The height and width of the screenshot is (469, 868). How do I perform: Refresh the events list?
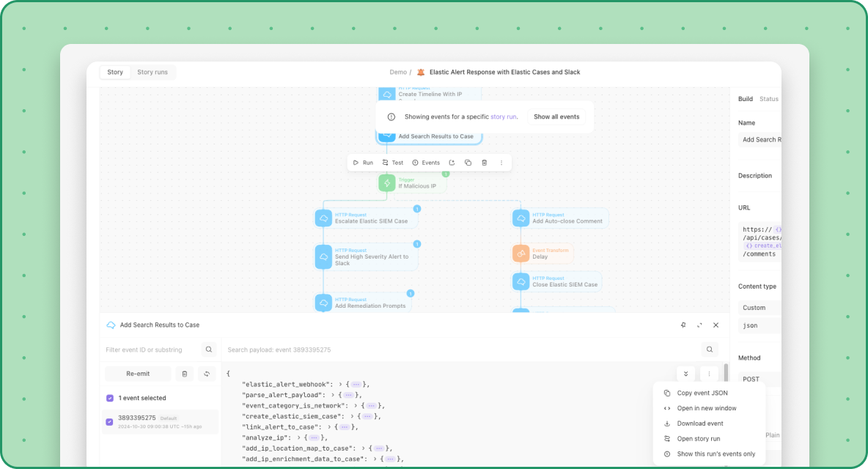pos(207,374)
